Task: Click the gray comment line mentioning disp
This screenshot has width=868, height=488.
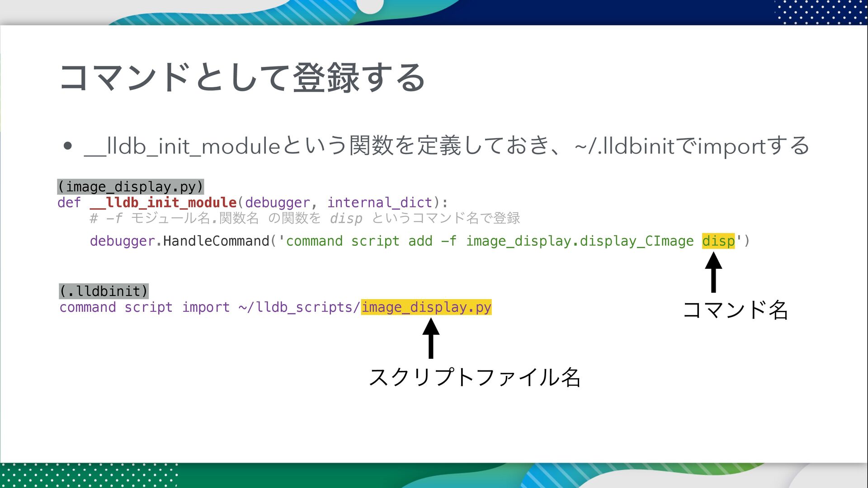Action: click(x=305, y=218)
